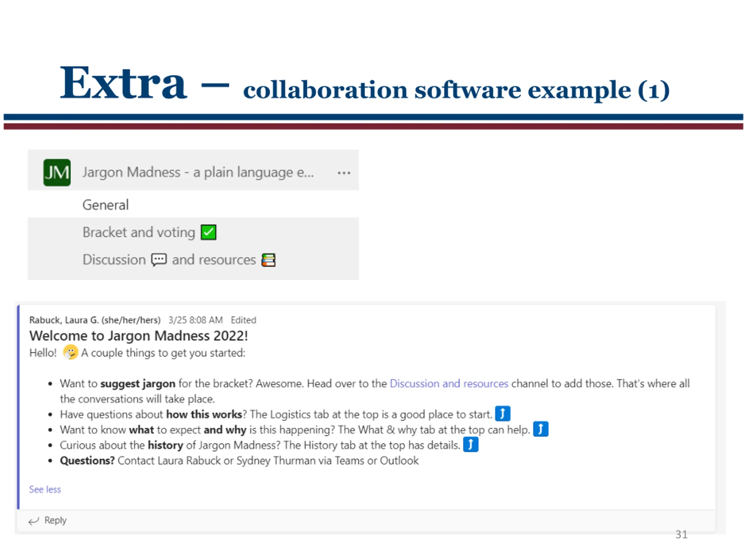The width and height of the screenshot is (747, 560).
Task: Click the author name Rabuck, Laura G.
Action: pos(95,320)
